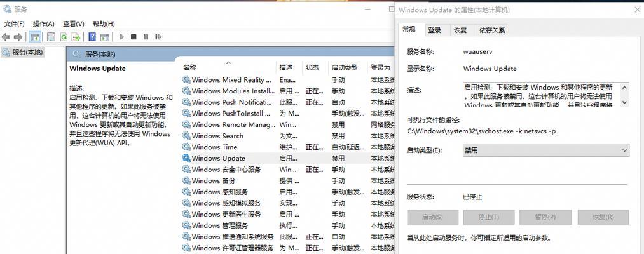Click the 已停止 service status text

pos(472,197)
